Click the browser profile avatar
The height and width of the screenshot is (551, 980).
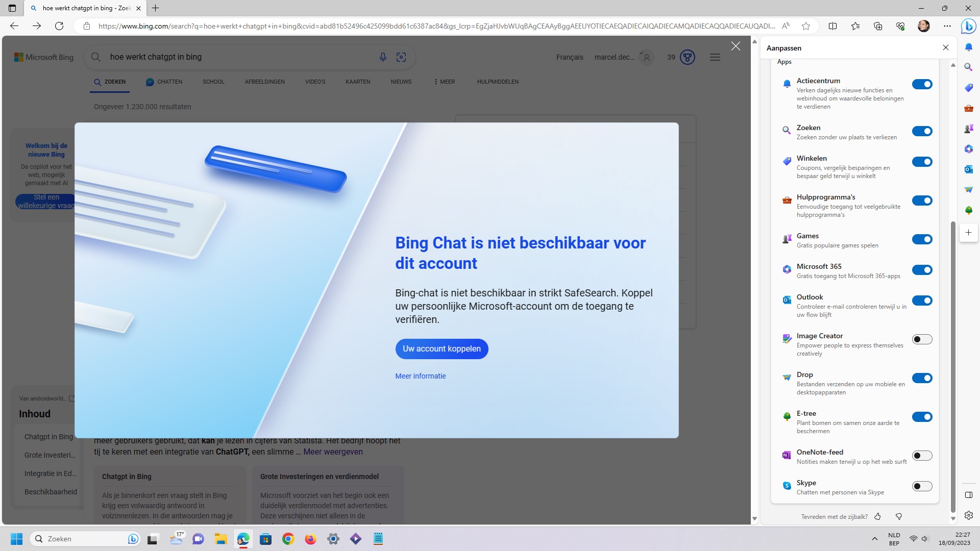tap(923, 26)
